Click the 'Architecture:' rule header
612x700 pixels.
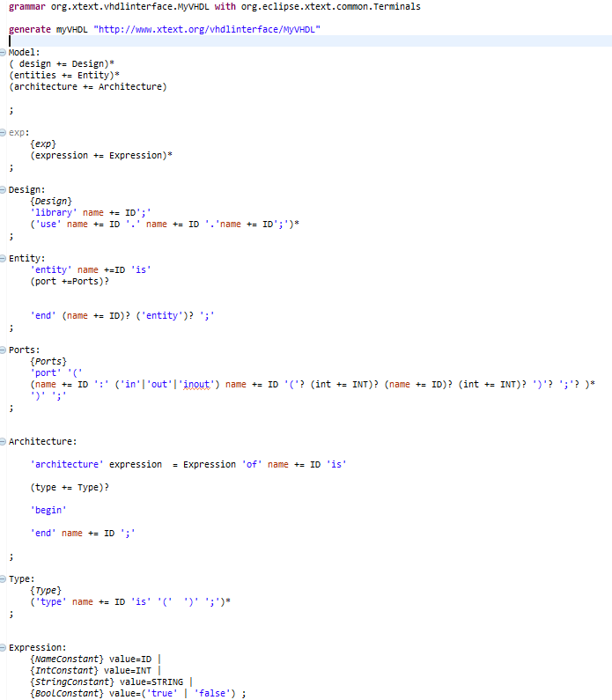pos(43,441)
